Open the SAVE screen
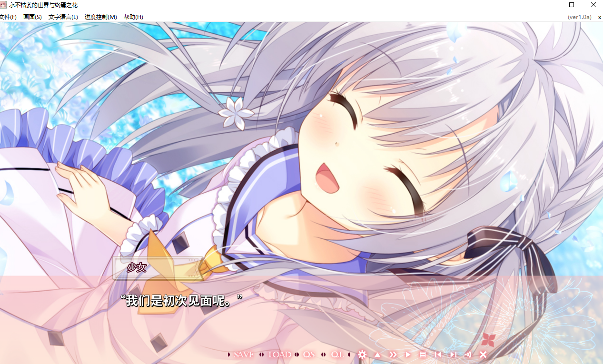The height and width of the screenshot is (364, 603). pyautogui.click(x=243, y=354)
